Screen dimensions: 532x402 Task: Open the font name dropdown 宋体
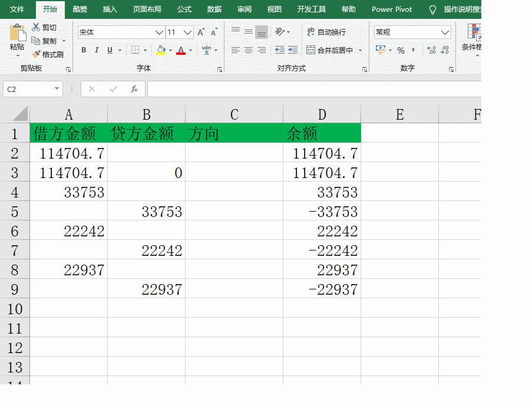(x=159, y=32)
